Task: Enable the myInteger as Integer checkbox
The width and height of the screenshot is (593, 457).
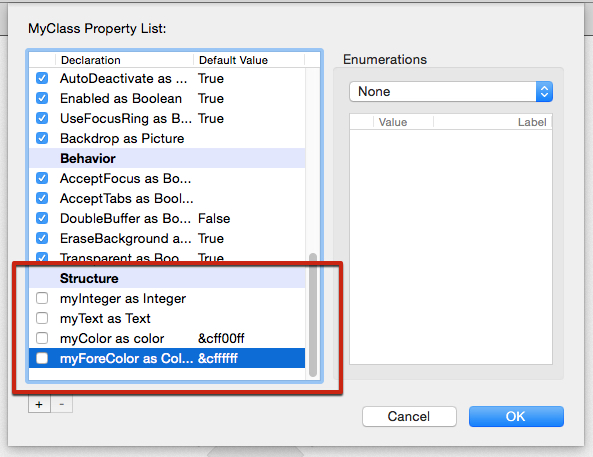Action: pos(42,298)
